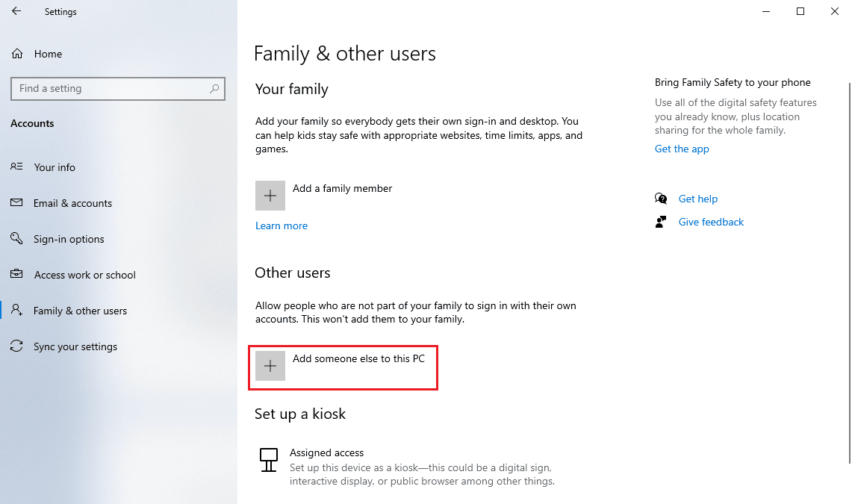Follow the Get the app link
Image resolution: width=852 pixels, height=504 pixels.
tap(682, 149)
